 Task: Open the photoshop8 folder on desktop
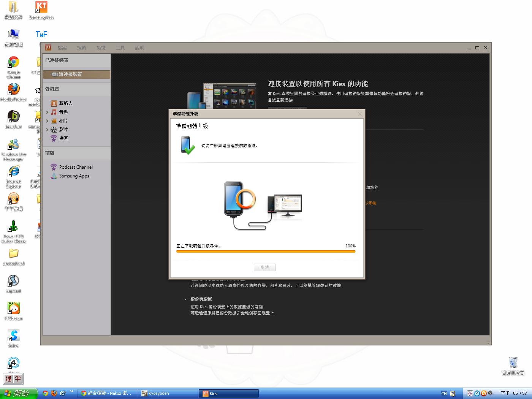(14, 257)
